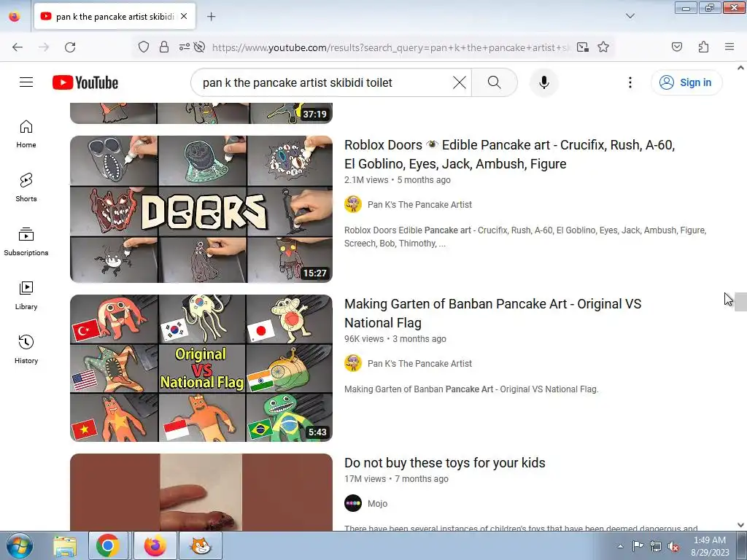Viewport: 747px width, 560px height.
Task: Open Firefox extensions puzzle icon
Action: [x=703, y=47]
